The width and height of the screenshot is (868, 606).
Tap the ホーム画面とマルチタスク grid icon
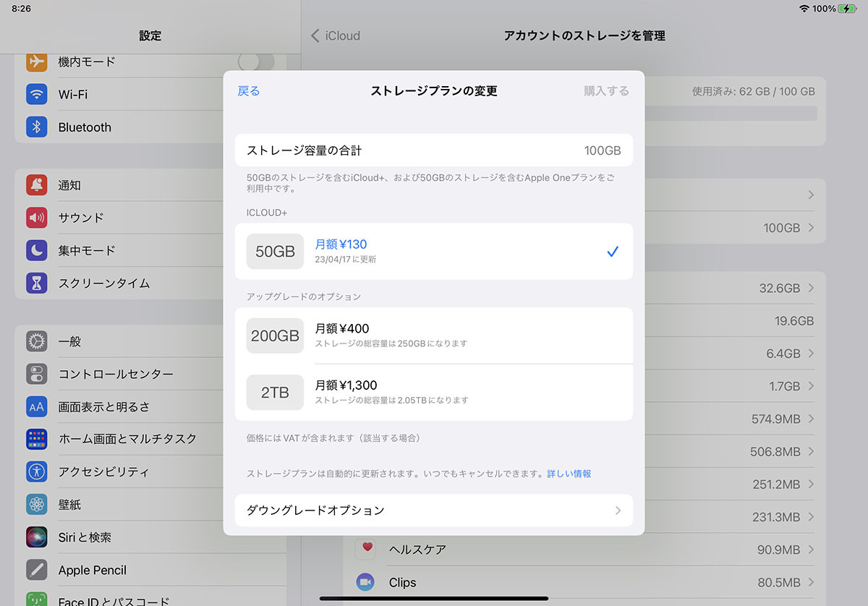(x=37, y=439)
